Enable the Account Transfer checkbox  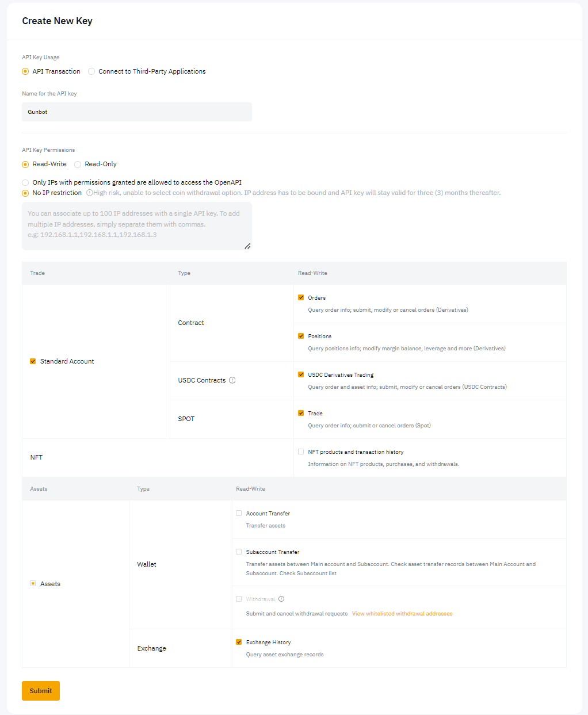point(239,513)
